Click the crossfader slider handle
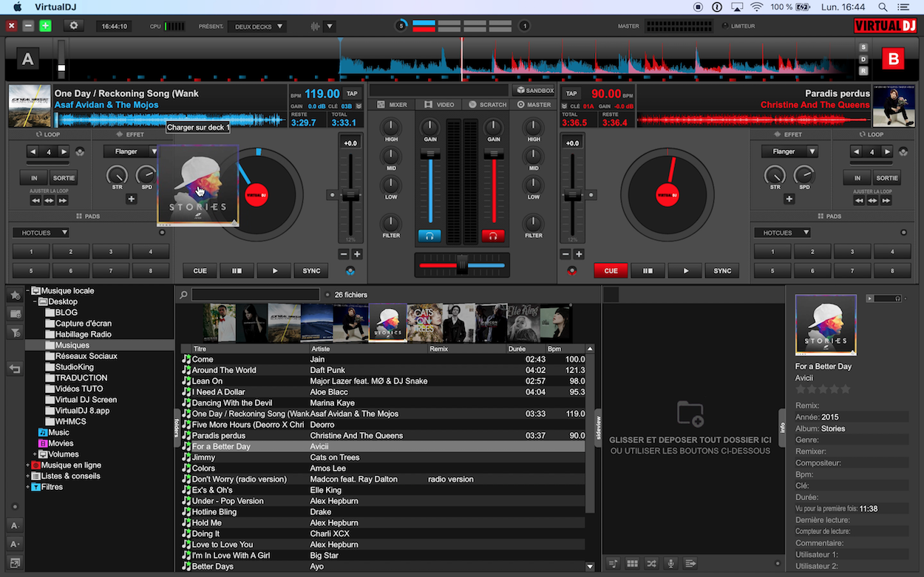This screenshot has width=924, height=577. [x=462, y=264]
